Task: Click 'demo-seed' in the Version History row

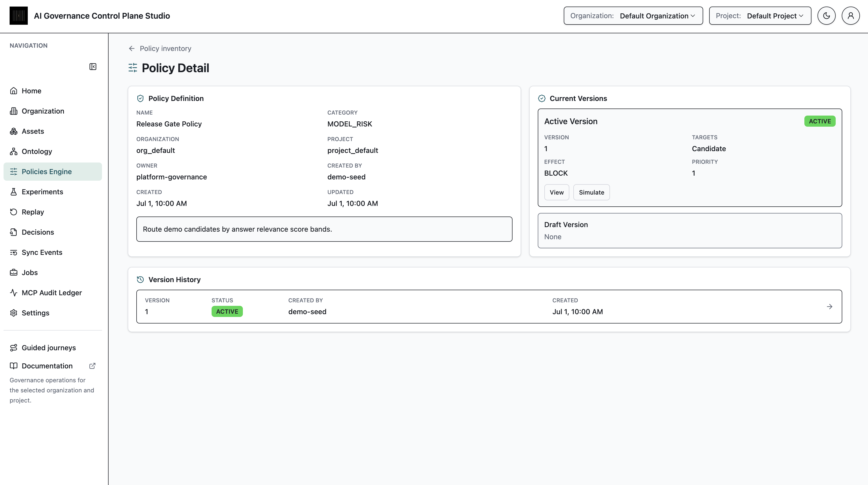Action: point(307,312)
